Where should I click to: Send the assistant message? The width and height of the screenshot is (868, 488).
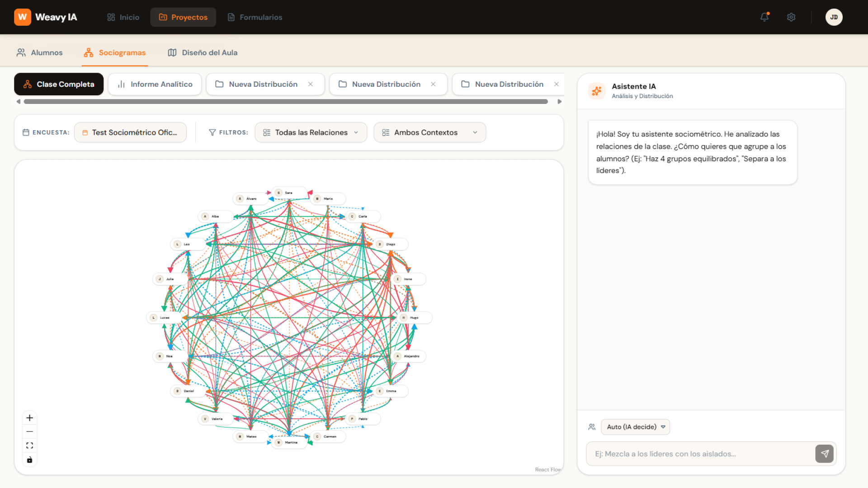click(824, 454)
